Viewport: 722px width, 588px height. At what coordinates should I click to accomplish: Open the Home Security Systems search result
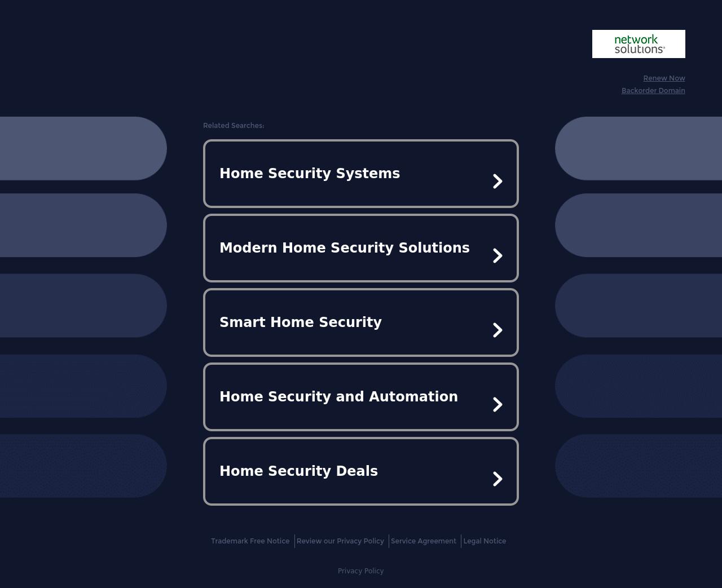tap(310, 174)
